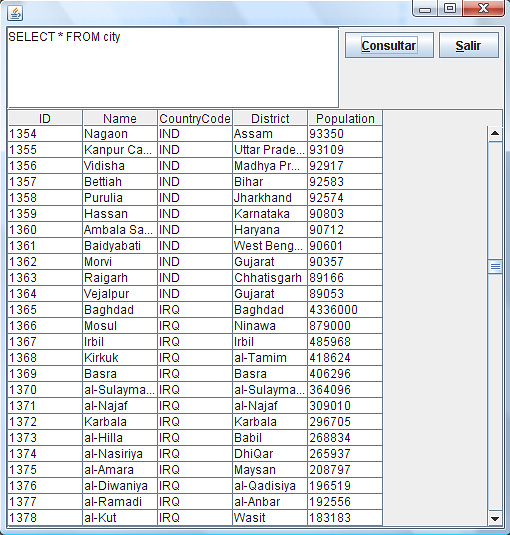Click the Population column header
Screen dimensions: 510x535
(345, 118)
